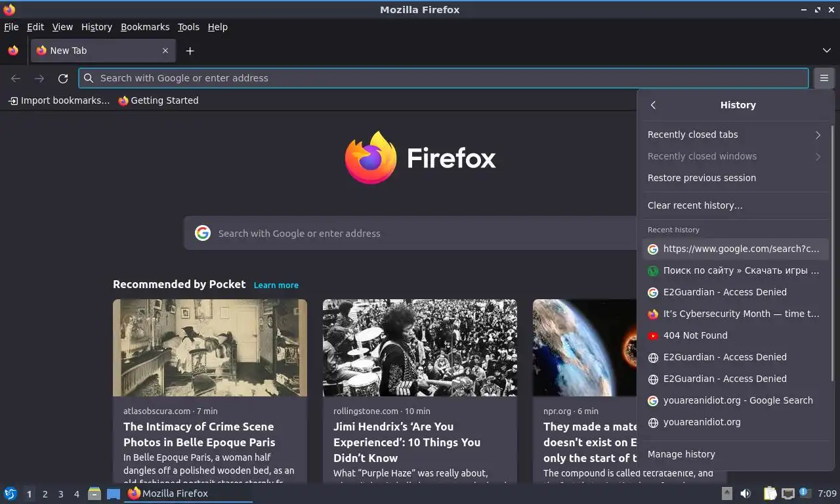The width and height of the screenshot is (840, 504).
Task: Click the LXQt start menu icon
Action: 10,493
